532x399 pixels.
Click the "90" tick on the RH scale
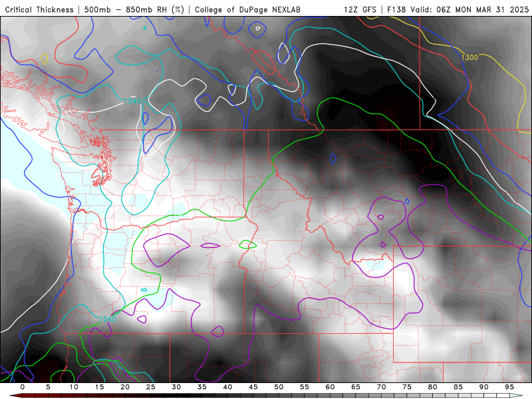484,387
